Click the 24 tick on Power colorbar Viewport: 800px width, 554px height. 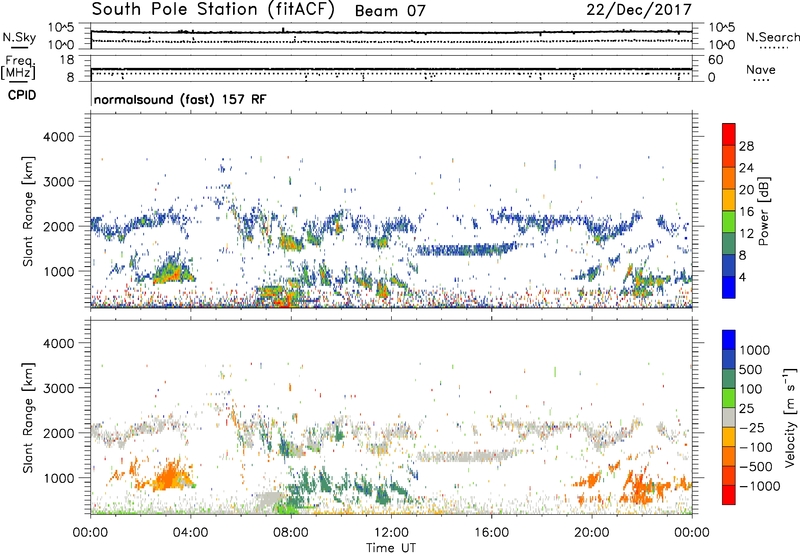tap(746, 168)
